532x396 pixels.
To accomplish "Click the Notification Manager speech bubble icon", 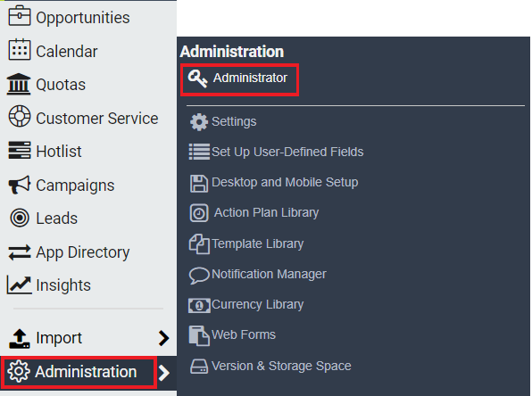I will point(199,275).
